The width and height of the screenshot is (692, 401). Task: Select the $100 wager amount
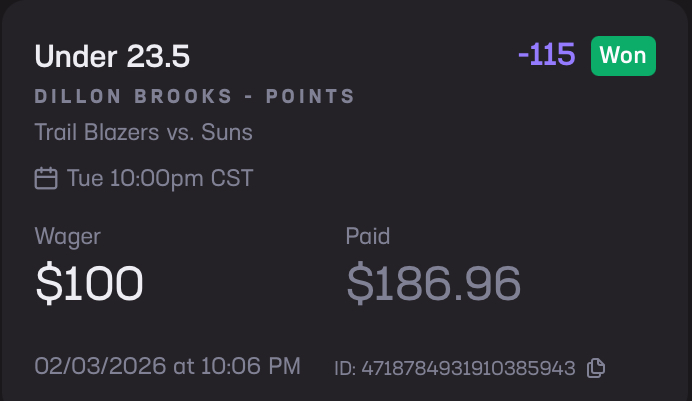pos(89,284)
